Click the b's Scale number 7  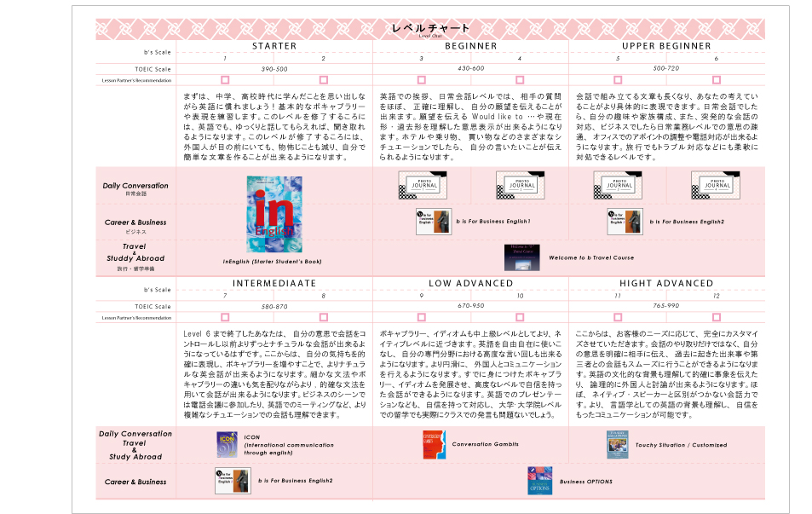pyautogui.click(x=225, y=296)
